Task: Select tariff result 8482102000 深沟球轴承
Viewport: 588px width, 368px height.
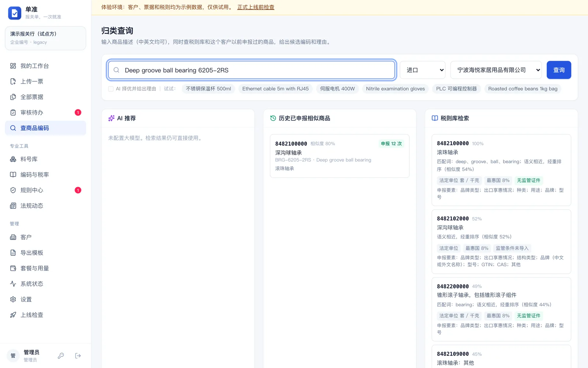Action: pyautogui.click(x=501, y=242)
